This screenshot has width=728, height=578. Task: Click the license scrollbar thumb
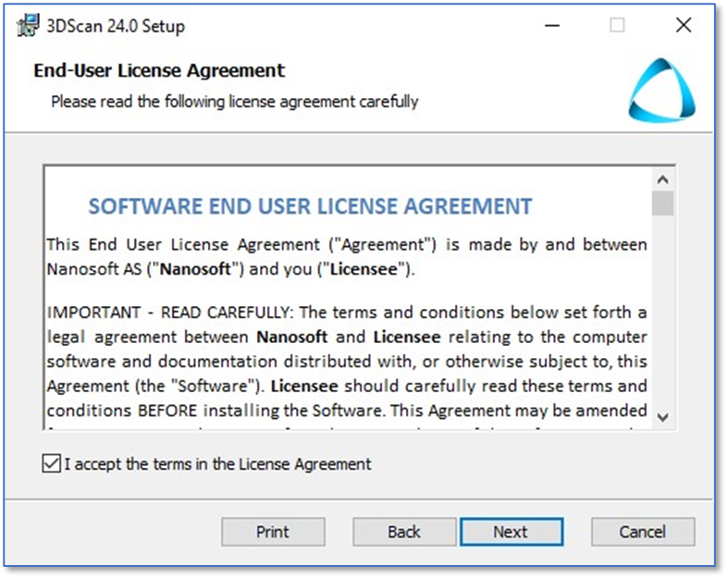662,203
